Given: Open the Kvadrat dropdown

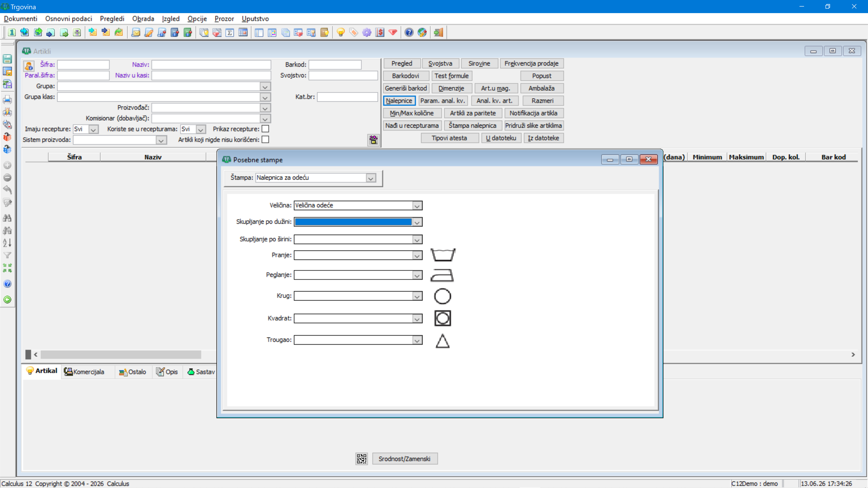Looking at the screenshot, I should (x=417, y=319).
